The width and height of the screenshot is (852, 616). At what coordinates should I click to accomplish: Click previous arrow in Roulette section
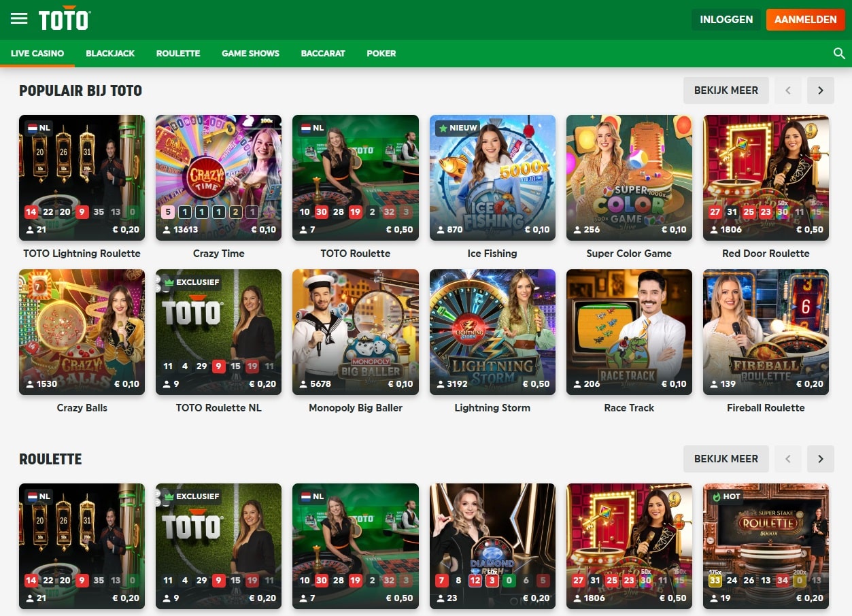[788, 459]
